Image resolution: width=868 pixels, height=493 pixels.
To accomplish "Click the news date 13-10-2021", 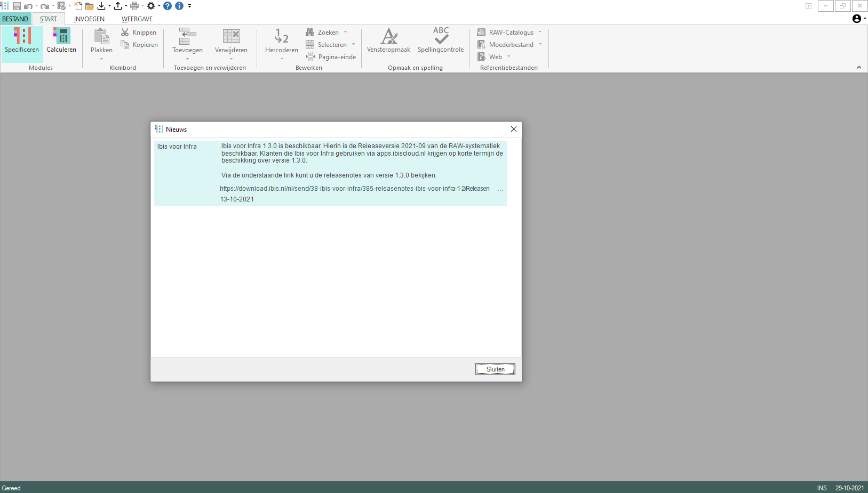I will coord(237,199).
